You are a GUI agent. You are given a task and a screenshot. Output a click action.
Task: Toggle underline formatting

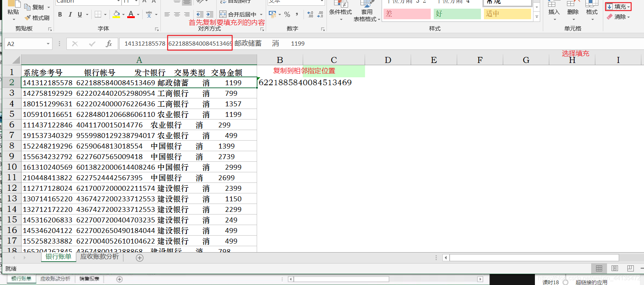tap(80, 14)
